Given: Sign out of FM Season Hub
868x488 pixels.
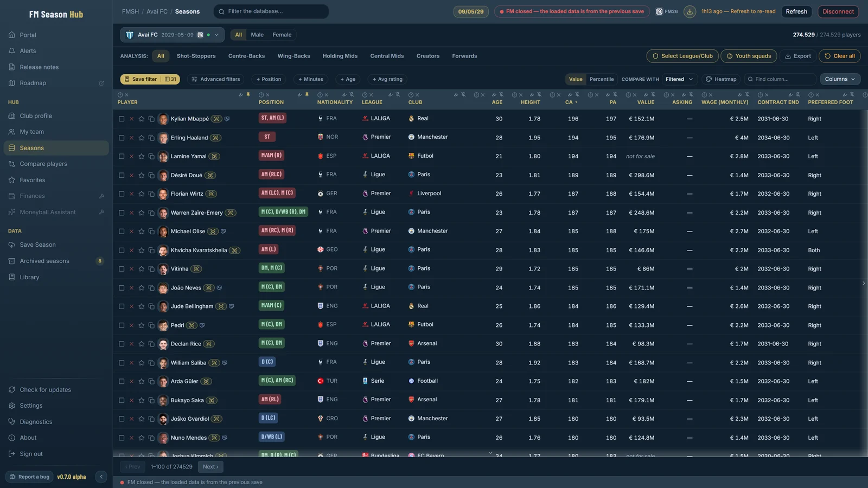Looking at the screenshot, I should tap(56, 454).
